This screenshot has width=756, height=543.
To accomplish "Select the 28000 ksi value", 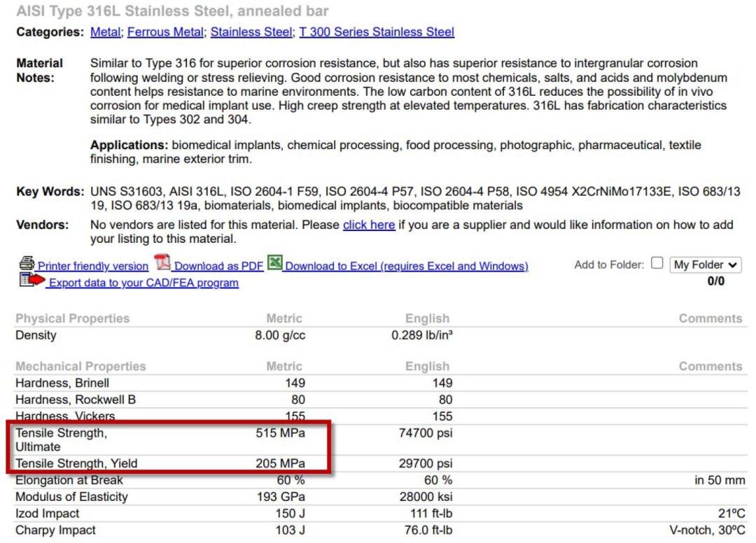I will [426, 497].
